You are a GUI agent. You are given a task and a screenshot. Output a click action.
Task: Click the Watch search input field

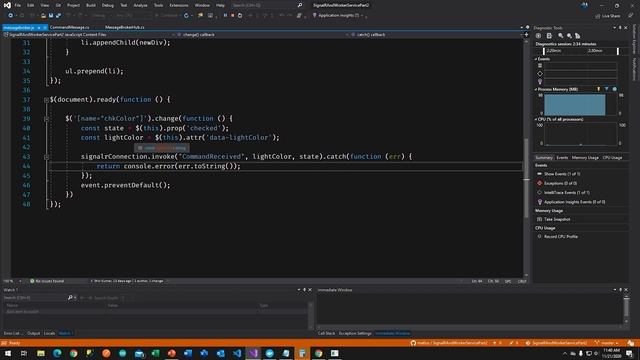34,298
